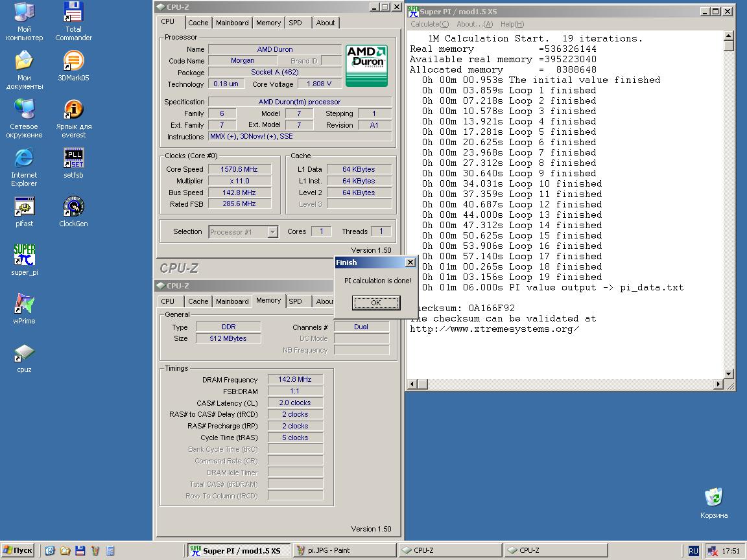This screenshot has height=560, width=747.
Task: Click the taskbar clock 17:51
Action: (x=731, y=551)
